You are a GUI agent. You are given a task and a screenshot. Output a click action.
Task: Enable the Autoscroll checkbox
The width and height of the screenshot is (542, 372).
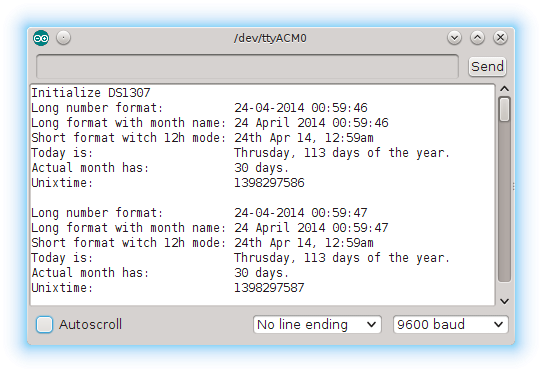pyautogui.click(x=45, y=325)
